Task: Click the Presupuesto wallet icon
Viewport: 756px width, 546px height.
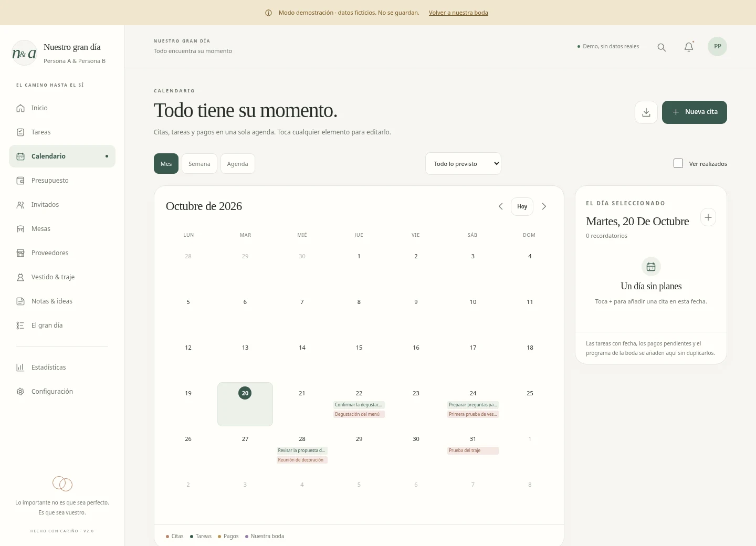Action: (x=20, y=181)
